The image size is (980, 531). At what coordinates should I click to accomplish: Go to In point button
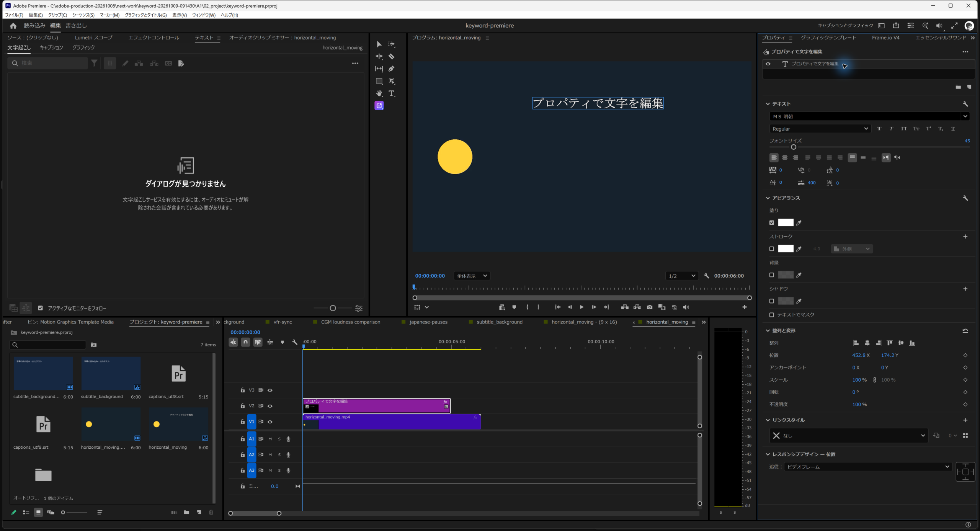(558, 307)
